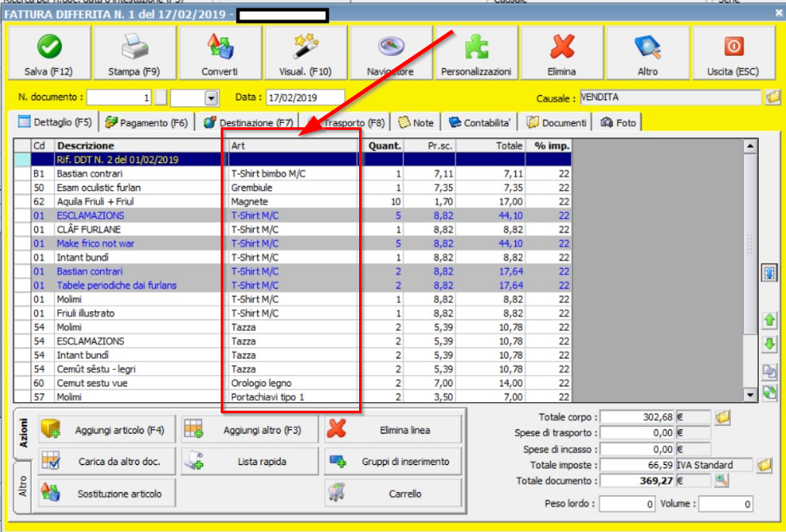Open Personalizzazioni puzzle piece button

pyautogui.click(x=476, y=53)
